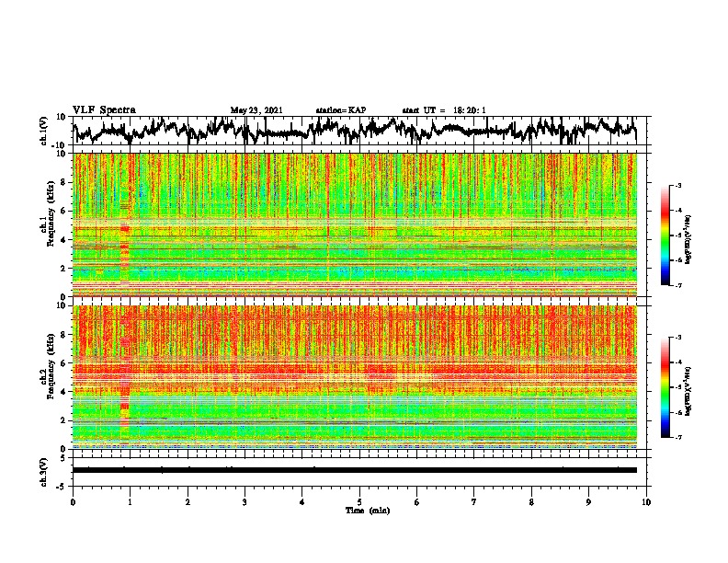Click the ch.3 solid black voltage trace
The height and width of the screenshot is (563, 728).
354,470
